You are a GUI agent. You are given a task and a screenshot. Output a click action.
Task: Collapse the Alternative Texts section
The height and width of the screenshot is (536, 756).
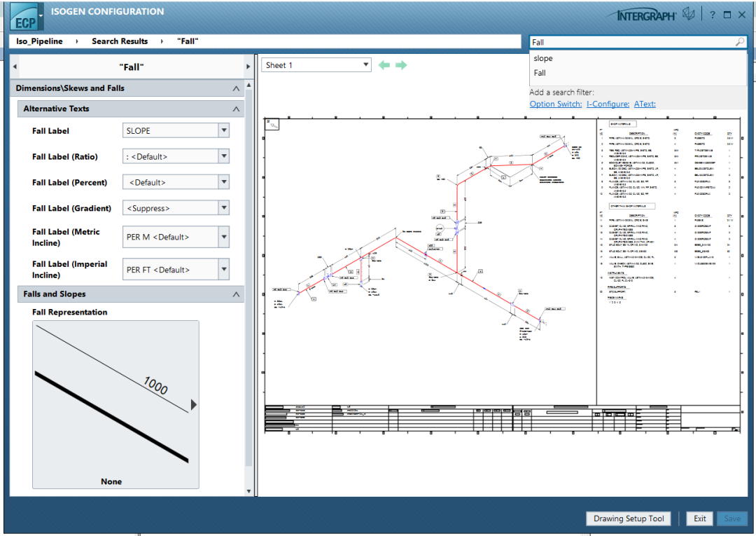(x=236, y=109)
